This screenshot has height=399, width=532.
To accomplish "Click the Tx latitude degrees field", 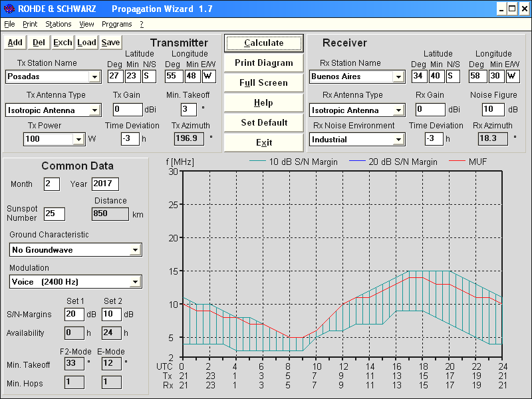I will (115, 76).
